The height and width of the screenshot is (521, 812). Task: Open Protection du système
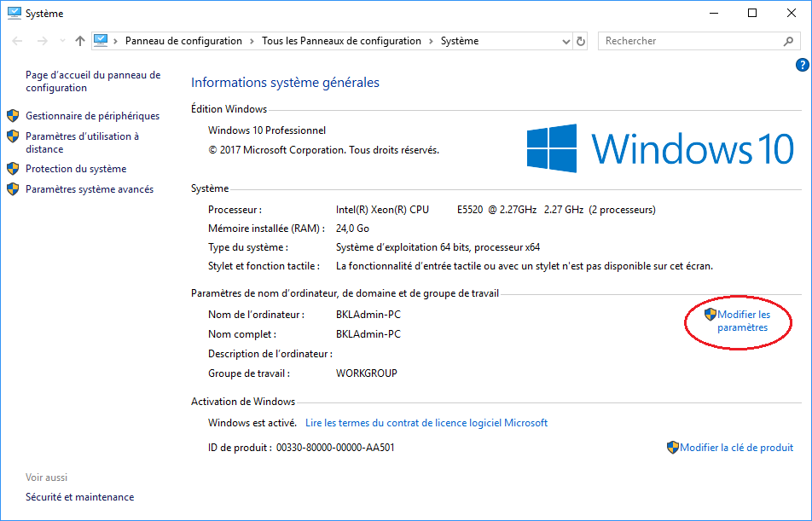pyautogui.click(x=76, y=169)
